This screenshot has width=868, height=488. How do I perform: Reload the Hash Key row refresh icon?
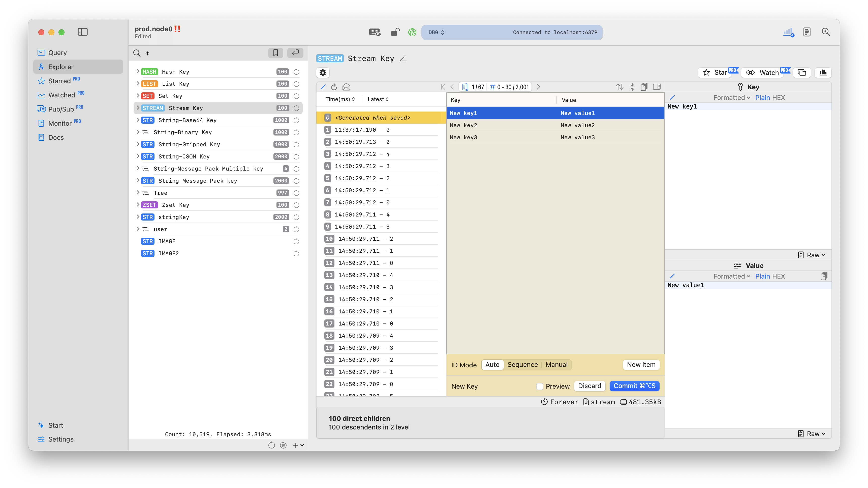(296, 72)
